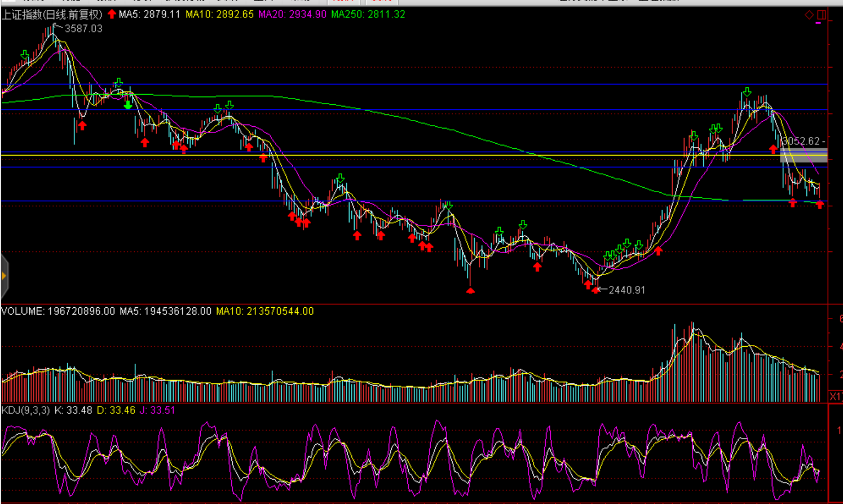Click the 上证指数(日线.前复权) chart title

click(52, 15)
